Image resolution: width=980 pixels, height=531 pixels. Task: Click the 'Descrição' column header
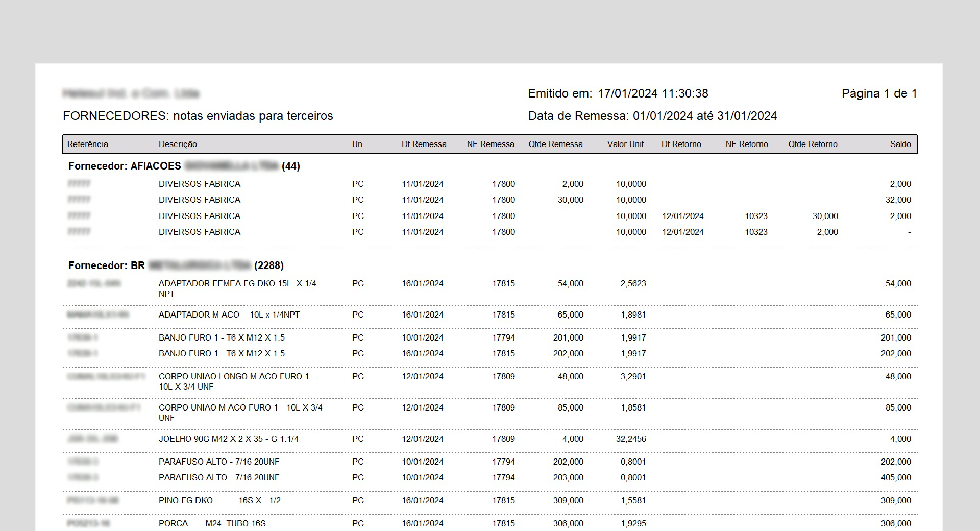click(178, 144)
